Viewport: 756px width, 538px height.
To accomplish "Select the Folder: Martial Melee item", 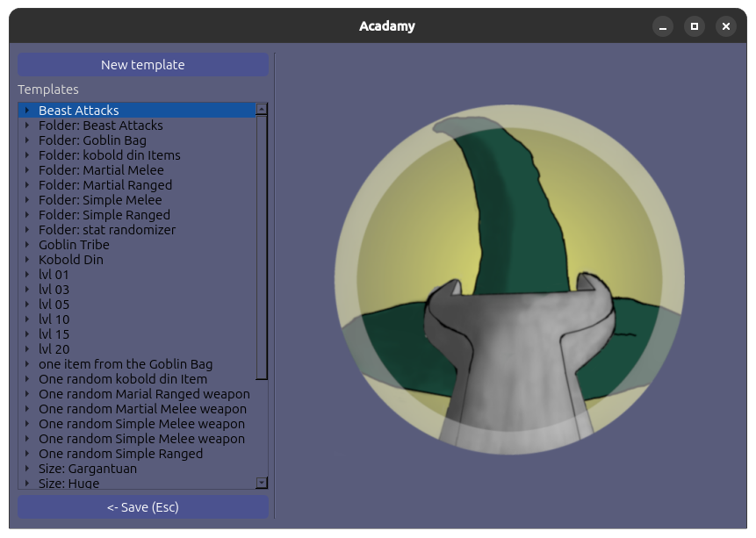I will click(x=101, y=170).
